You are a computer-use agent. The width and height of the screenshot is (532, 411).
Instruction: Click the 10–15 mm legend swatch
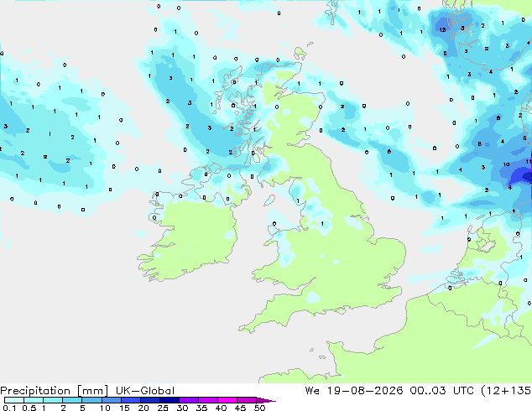coord(111,400)
